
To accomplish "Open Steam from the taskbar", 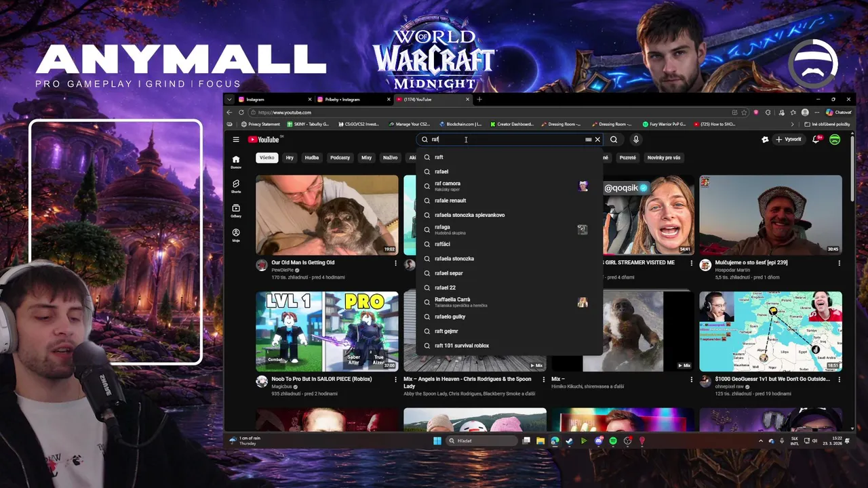I will pos(569,441).
